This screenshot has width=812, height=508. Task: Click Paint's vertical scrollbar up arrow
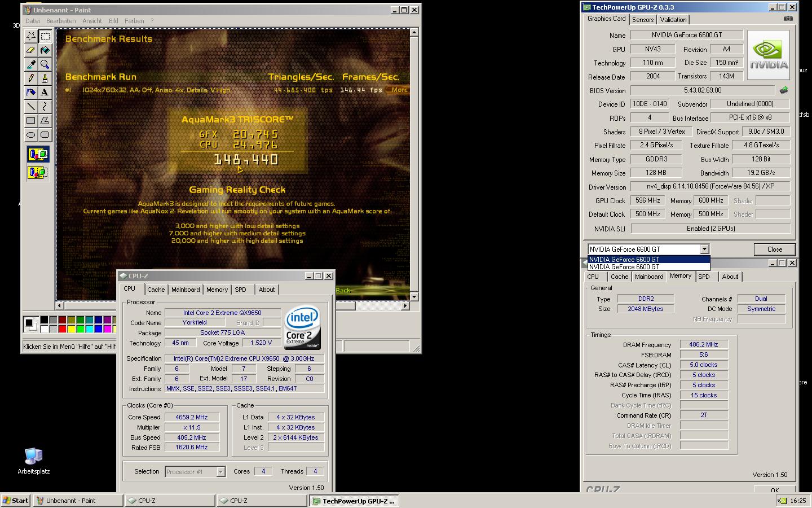(x=414, y=33)
